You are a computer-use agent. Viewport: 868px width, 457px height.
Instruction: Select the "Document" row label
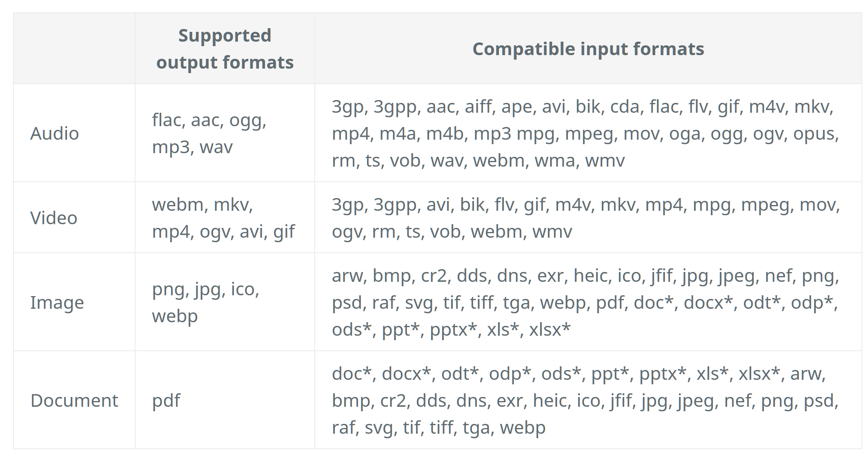(74, 401)
